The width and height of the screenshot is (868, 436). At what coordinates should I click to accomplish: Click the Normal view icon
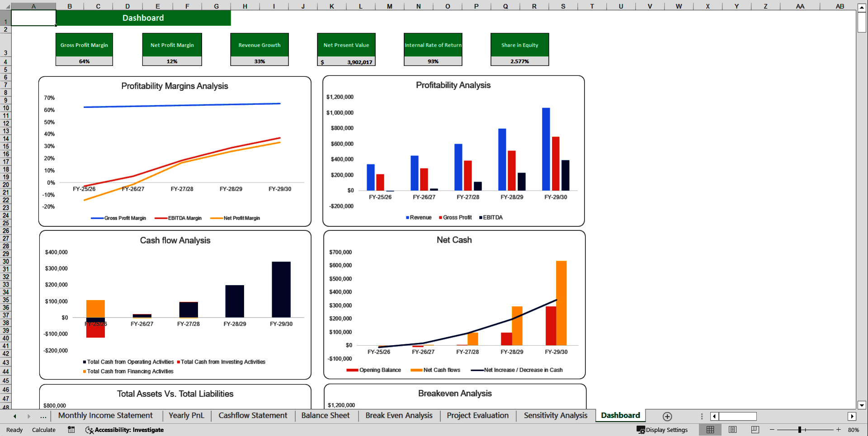coord(710,430)
